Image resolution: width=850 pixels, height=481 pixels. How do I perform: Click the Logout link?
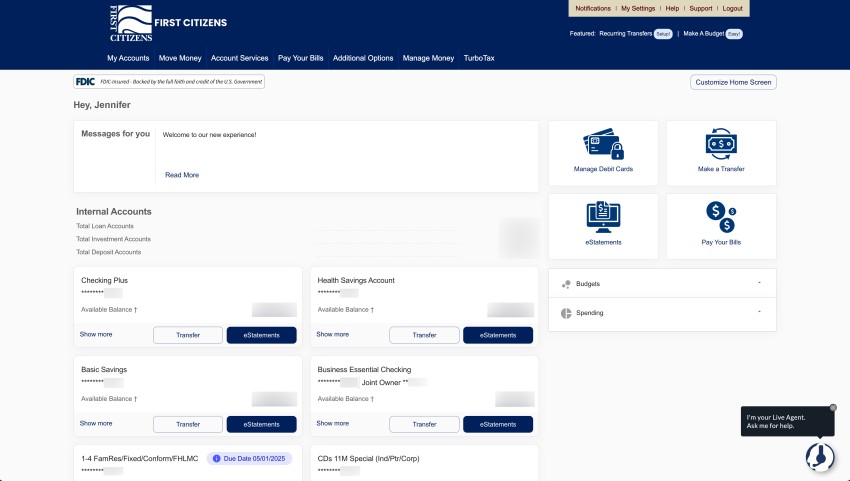pyautogui.click(x=732, y=9)
